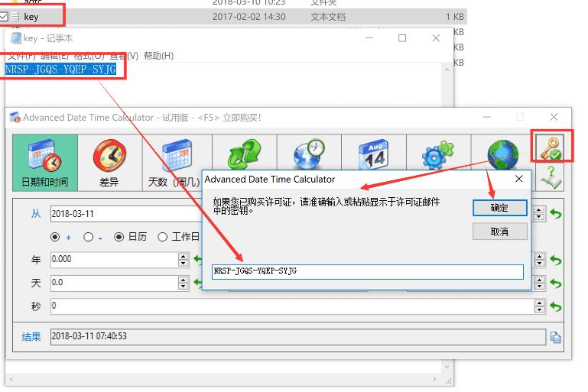
Task: Adjust the 秒 value with its spinner
Action: [539, 306]
